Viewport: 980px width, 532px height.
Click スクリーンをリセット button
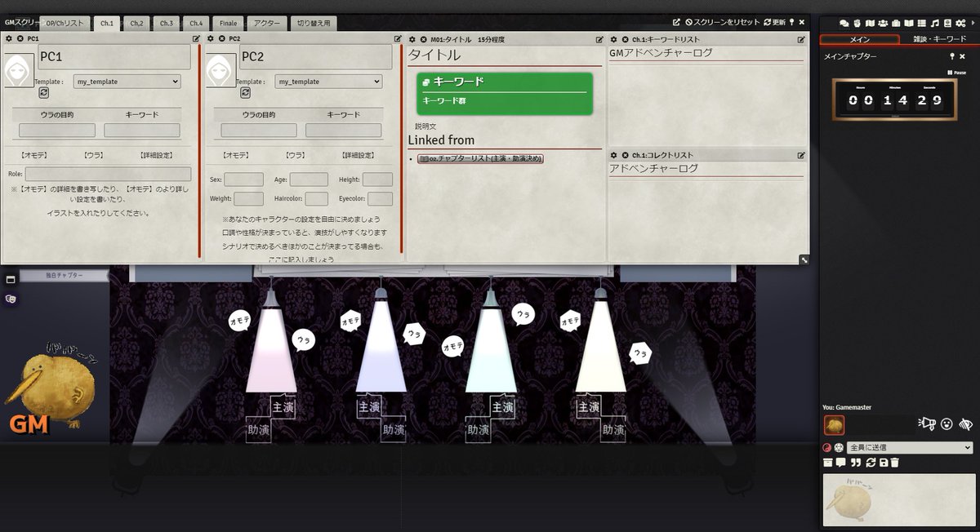tap(723, 22)
